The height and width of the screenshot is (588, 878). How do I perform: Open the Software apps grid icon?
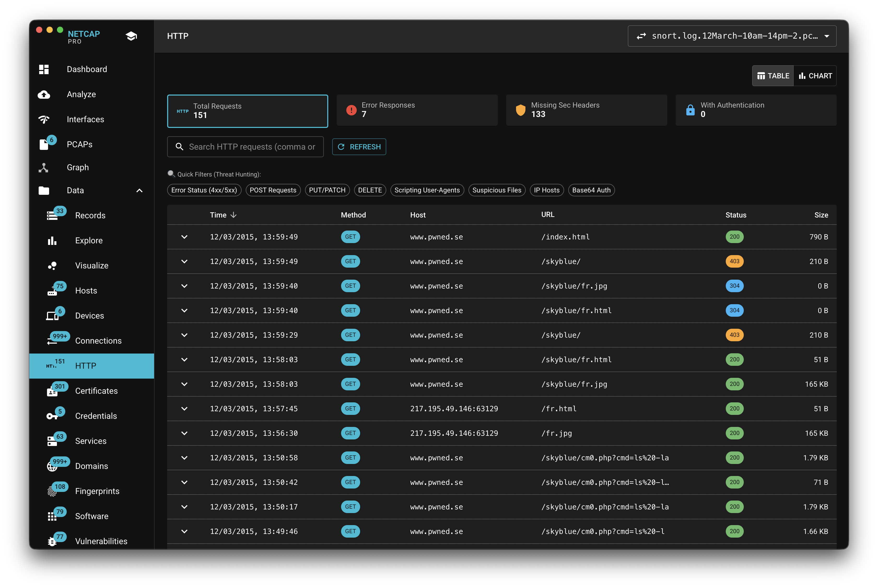[52, 516]
